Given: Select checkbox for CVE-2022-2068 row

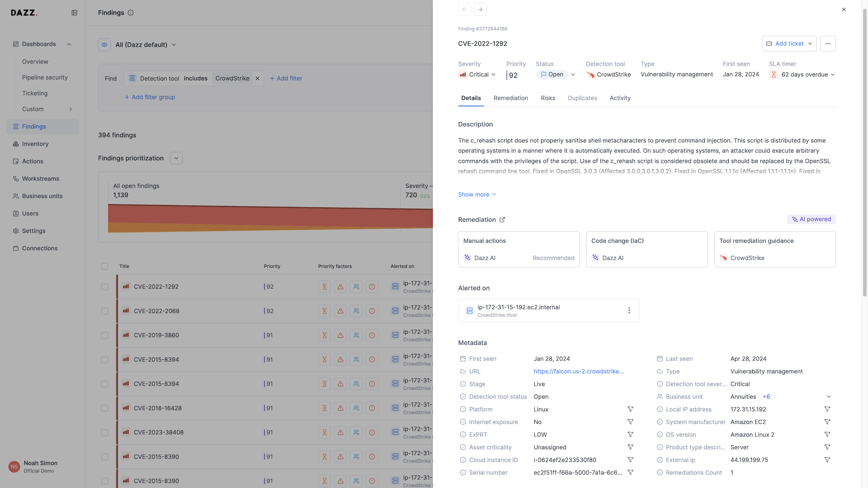Looking at the screenshot, I should click(x=104, y=311).
